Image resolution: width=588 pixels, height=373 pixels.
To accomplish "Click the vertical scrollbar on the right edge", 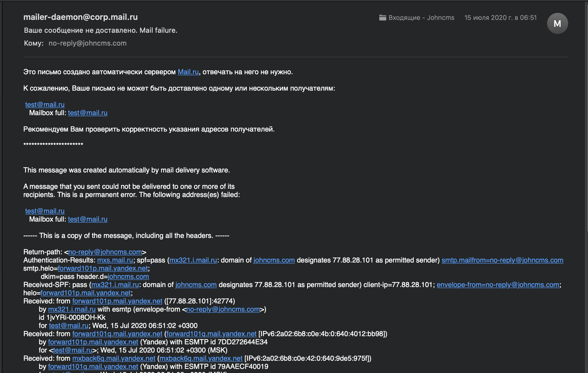I will click(x=587, y=117).
